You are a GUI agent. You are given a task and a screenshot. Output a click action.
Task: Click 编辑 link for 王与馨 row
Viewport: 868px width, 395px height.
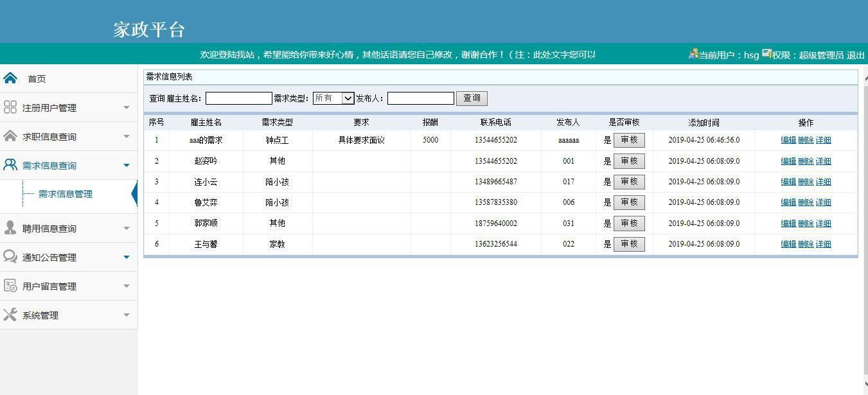[788, 244]
